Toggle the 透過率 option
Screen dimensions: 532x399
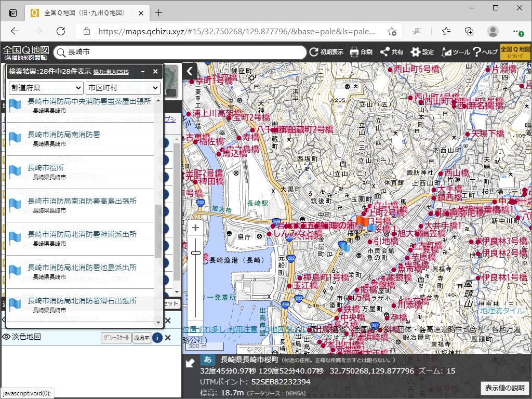coord(141,337)
